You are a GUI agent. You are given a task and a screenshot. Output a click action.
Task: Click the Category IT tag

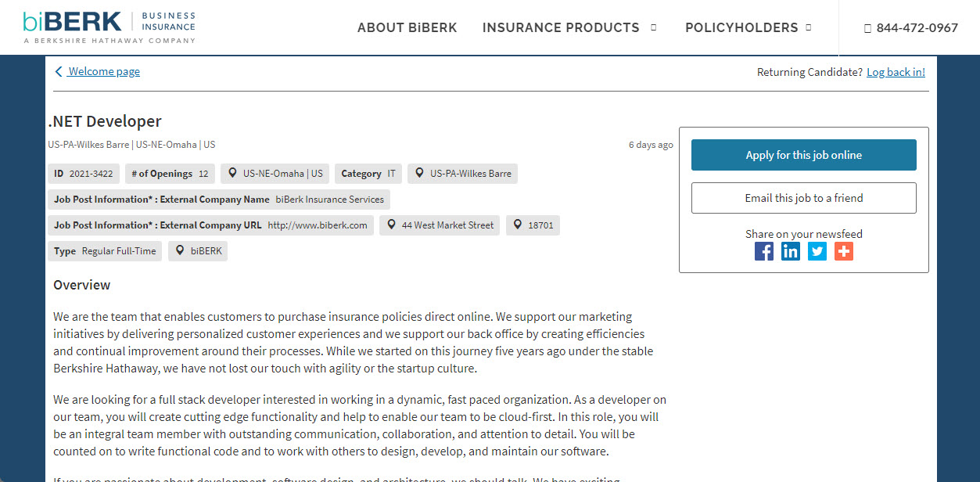[x=368, y=174]
